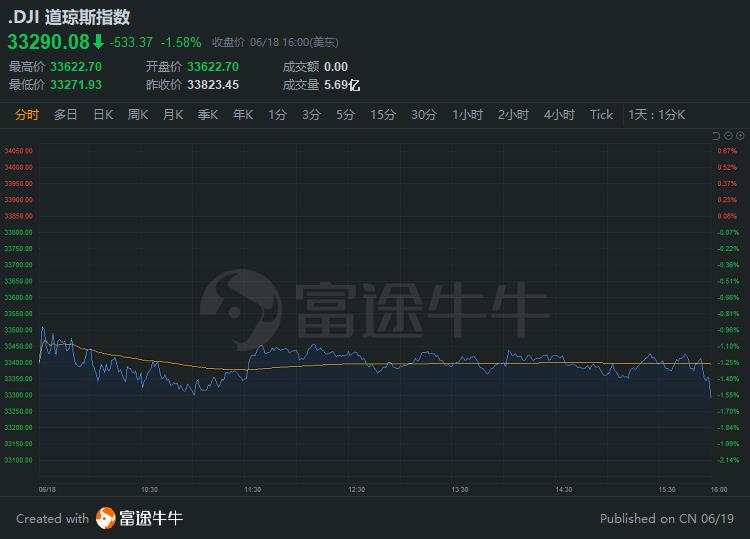Click the 富途牛牛 footer brand name

151,518
